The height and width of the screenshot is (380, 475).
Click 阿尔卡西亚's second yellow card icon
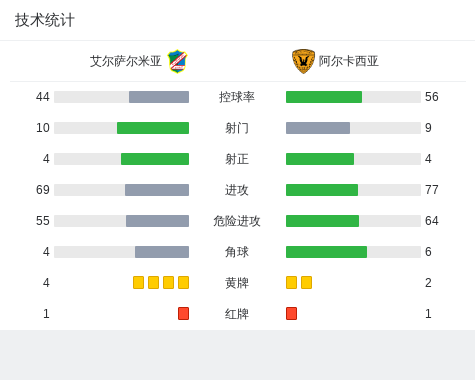[x=306, y=283]
